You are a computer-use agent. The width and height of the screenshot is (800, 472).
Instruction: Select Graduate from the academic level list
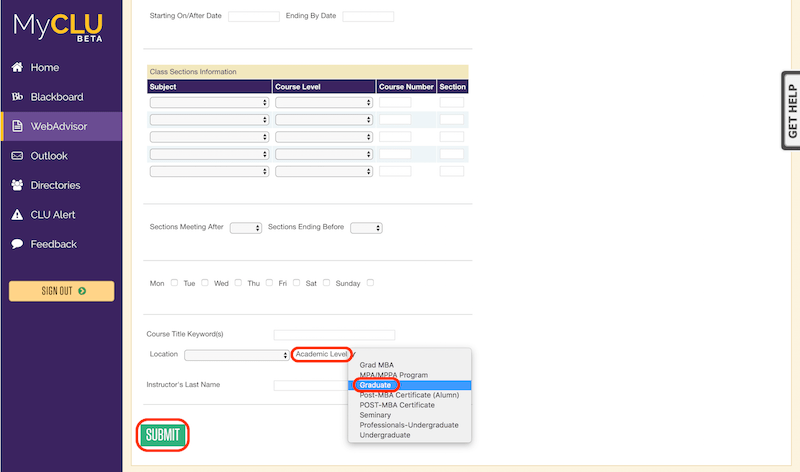click(x=375, y=385)
